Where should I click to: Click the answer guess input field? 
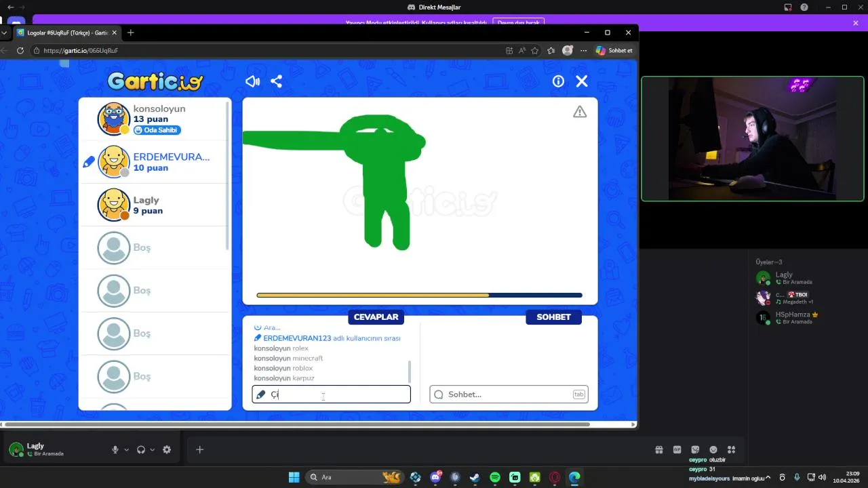[x=331, y=394]
